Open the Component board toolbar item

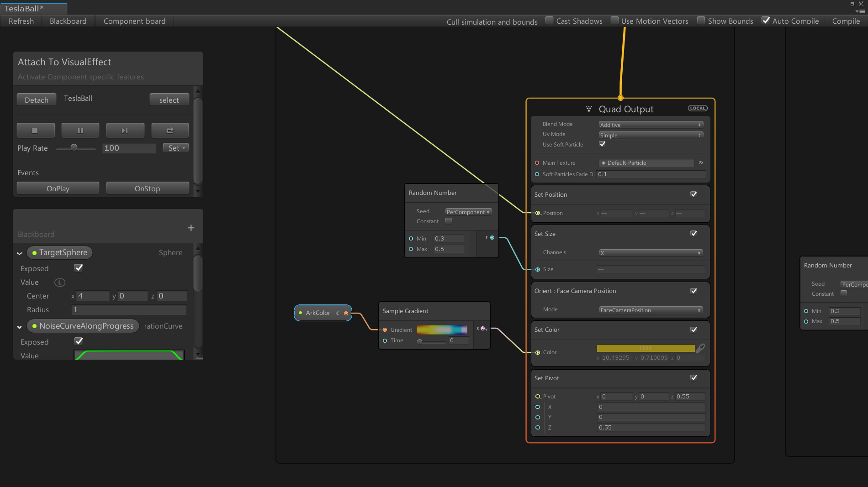coord(134,21)
